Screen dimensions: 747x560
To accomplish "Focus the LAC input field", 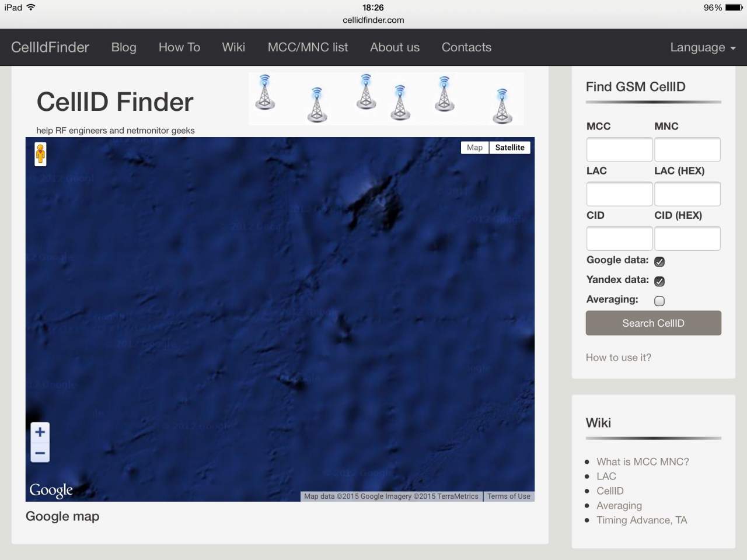I will pos(619,194).
